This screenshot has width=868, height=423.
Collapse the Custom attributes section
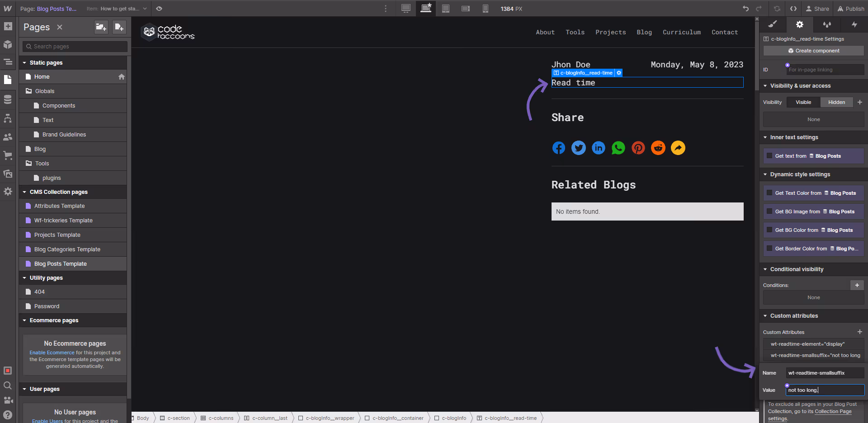click(765, 316)
